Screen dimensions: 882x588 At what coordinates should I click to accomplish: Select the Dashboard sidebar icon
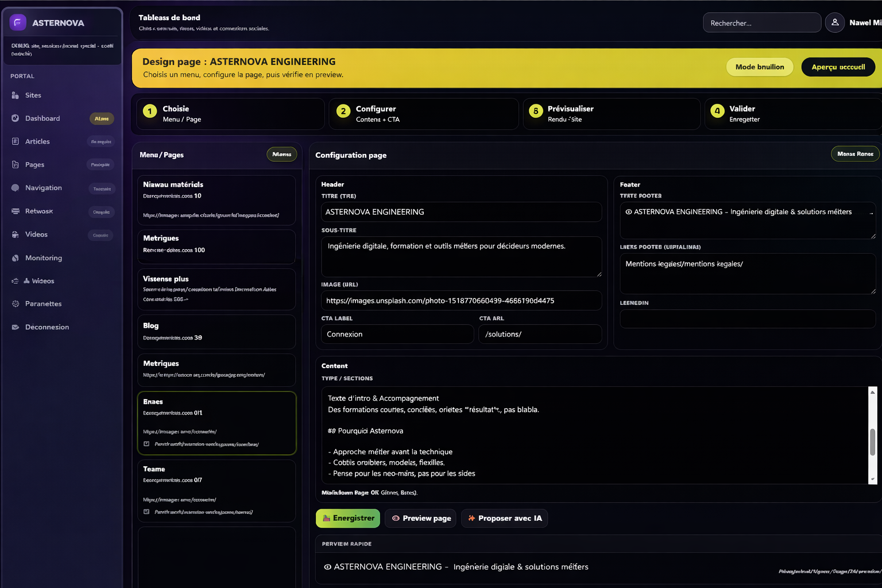(x=16, y=118)
